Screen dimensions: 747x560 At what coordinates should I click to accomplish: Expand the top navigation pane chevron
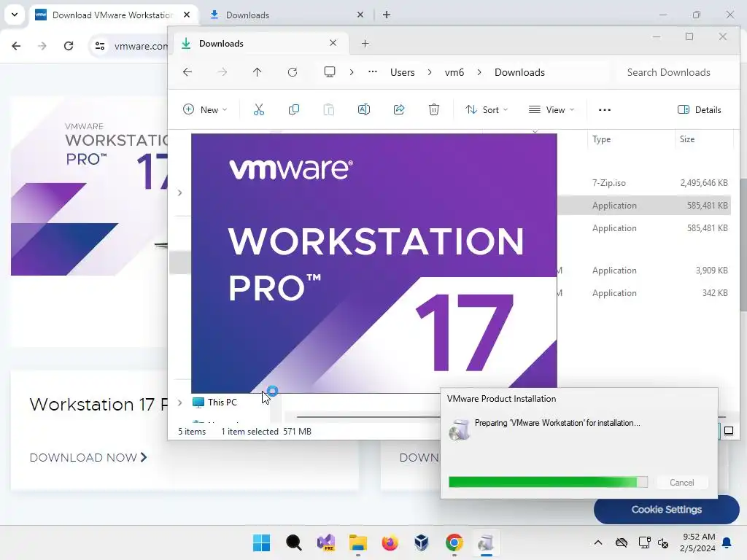[179, 192]
